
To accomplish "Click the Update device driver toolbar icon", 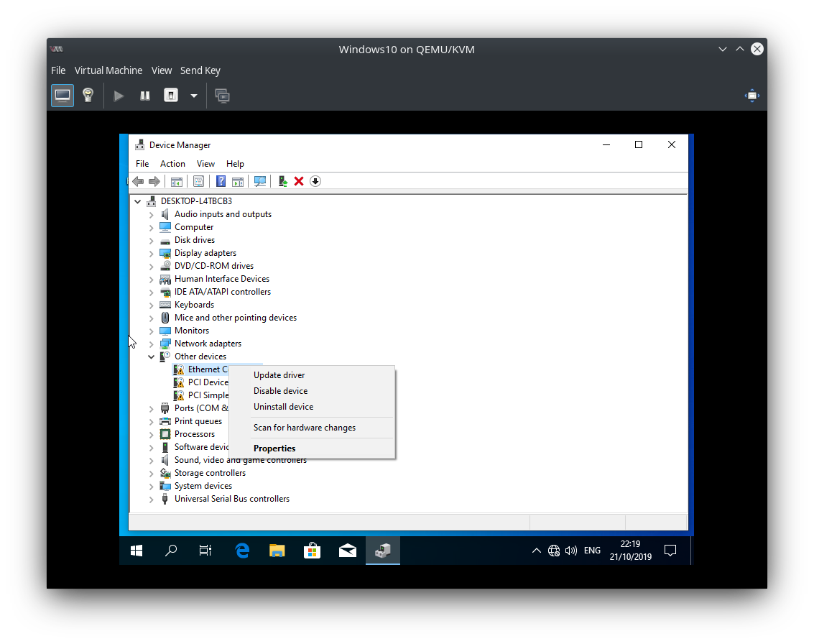I will coord(282,181).
